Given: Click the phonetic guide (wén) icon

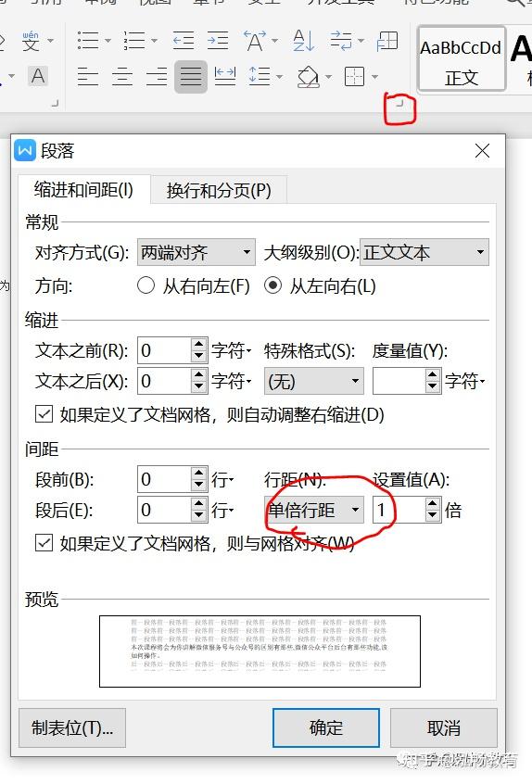Looking at the screenshot, I should click(31, 41).
